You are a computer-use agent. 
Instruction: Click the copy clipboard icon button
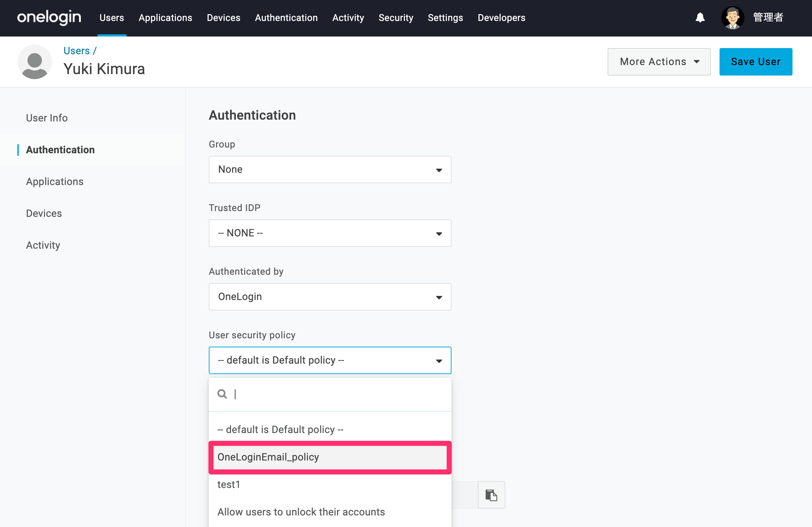(x=491, y=495)
